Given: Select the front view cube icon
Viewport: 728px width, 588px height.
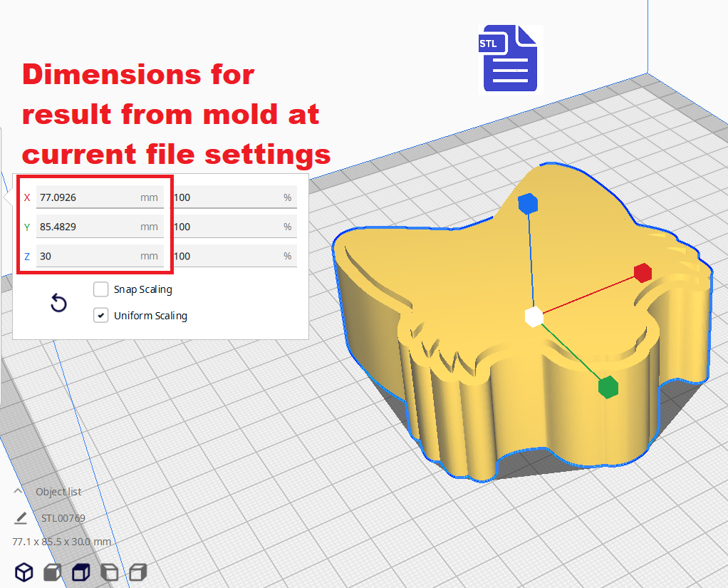Looking at the screenshot, I should tap(52, 572).
